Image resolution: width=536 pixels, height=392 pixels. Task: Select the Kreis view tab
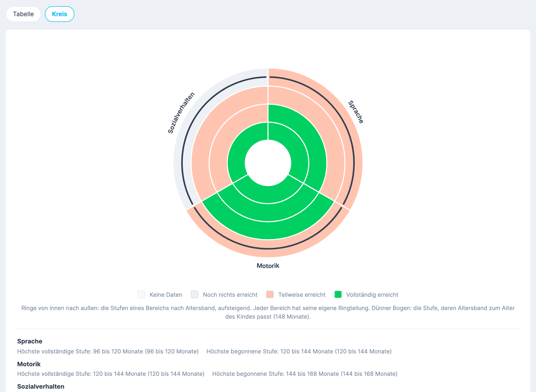click(x=60, y=14)
